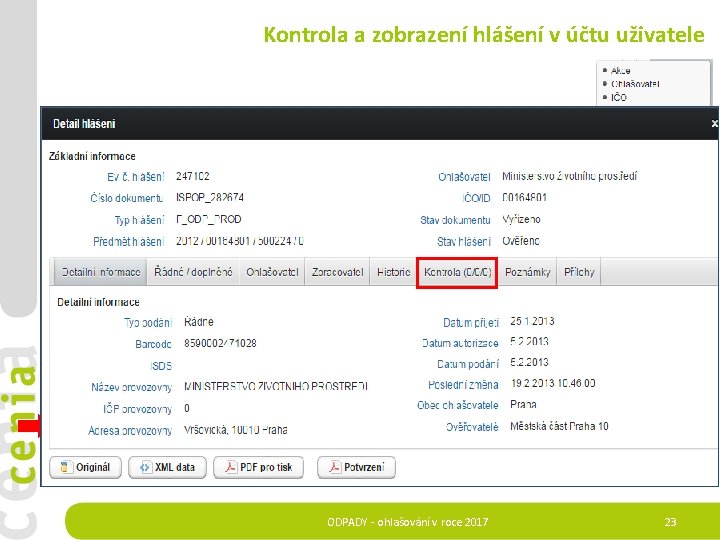The height and width of the screenshot is (540, 720).
Task: Click verifier Městská část Praha 10
Action: [559, 427]
